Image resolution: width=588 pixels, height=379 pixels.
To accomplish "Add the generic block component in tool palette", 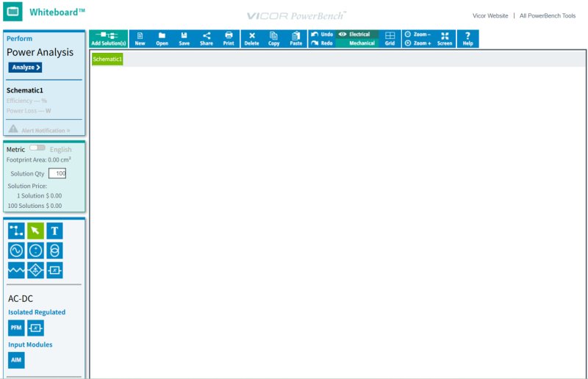I will [x=54, y=270].
